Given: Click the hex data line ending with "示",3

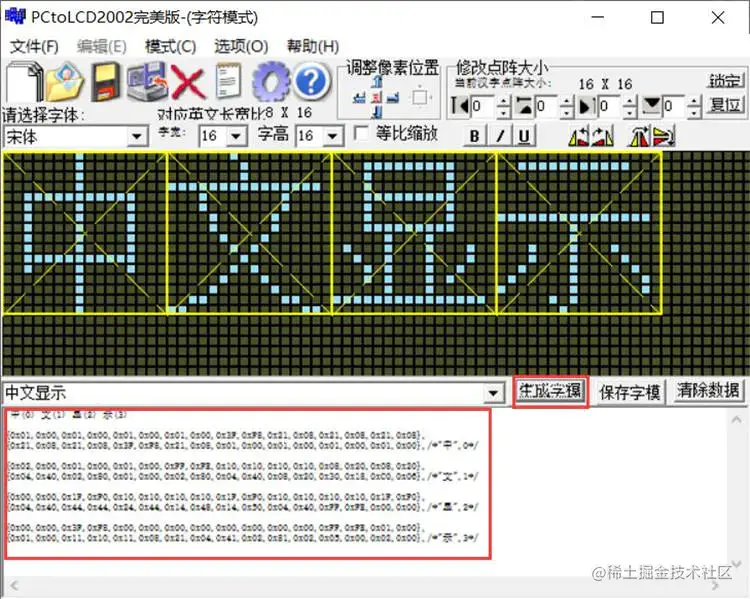Looking at the screenshot, I should 244,538.
